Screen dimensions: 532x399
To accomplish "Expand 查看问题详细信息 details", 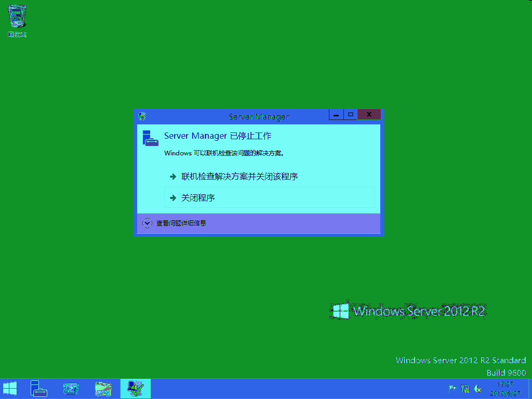I will (x=175, y=223).
